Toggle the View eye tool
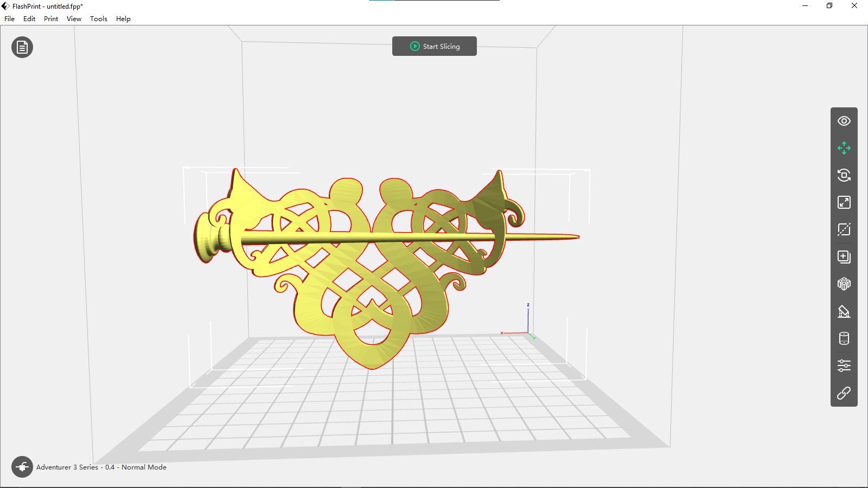868x488 pixels. [844, 121]
